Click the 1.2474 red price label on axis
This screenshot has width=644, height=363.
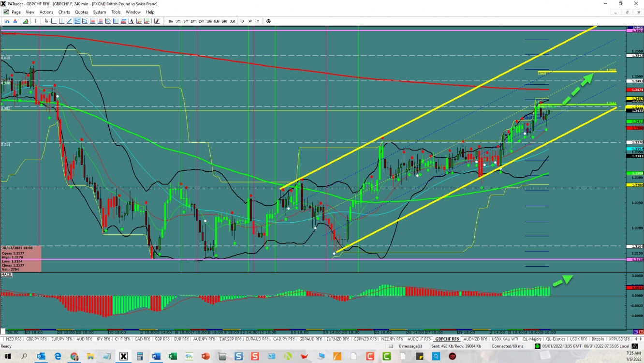pyautogui.click(x=634, y=90)
